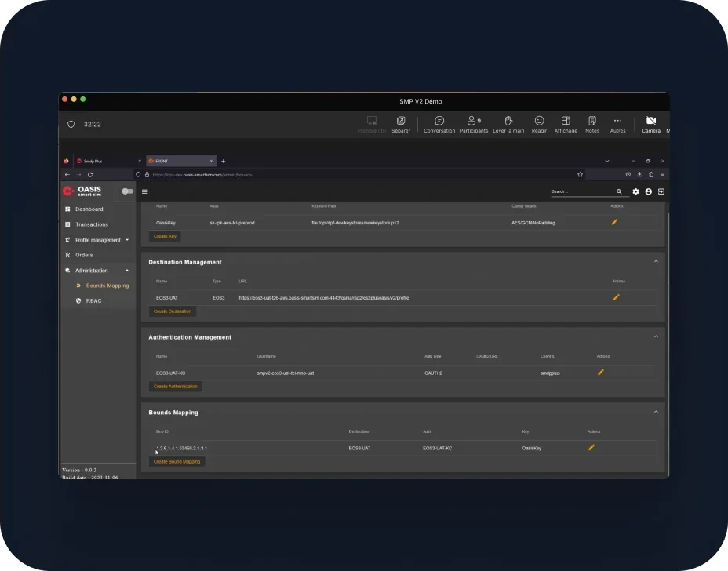The height and width of the screenshot is (571, 728).
Task: Click the smpv2-eos3-uat-tci-mno-uat username cell
Action: (x=285, y=373)
